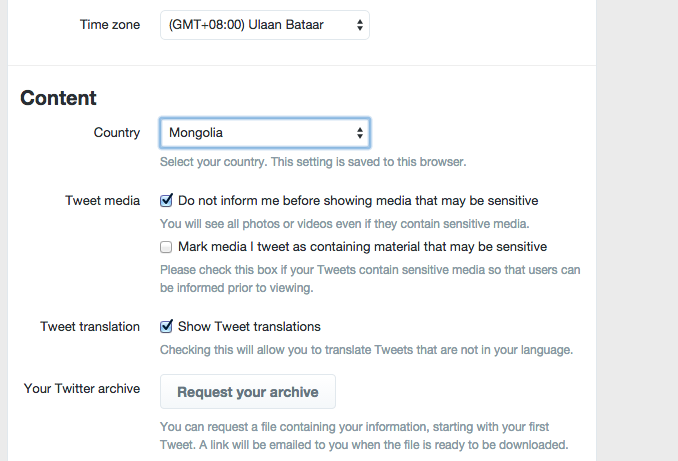Click the 'Tweet media' label
The image size is (678, 461).
[x=102, y=201]
